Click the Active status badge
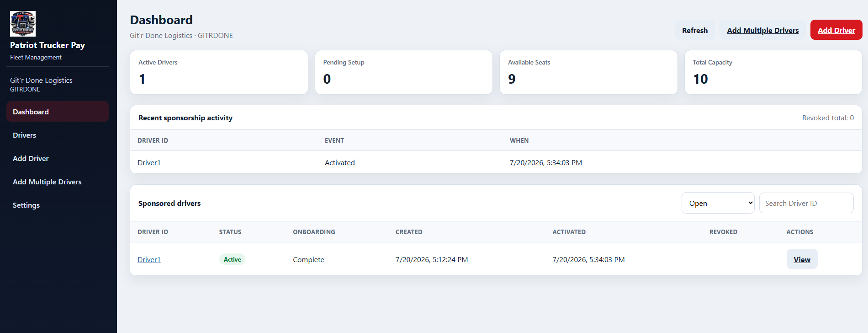This screenshot has height=333, width=868. 232,259
